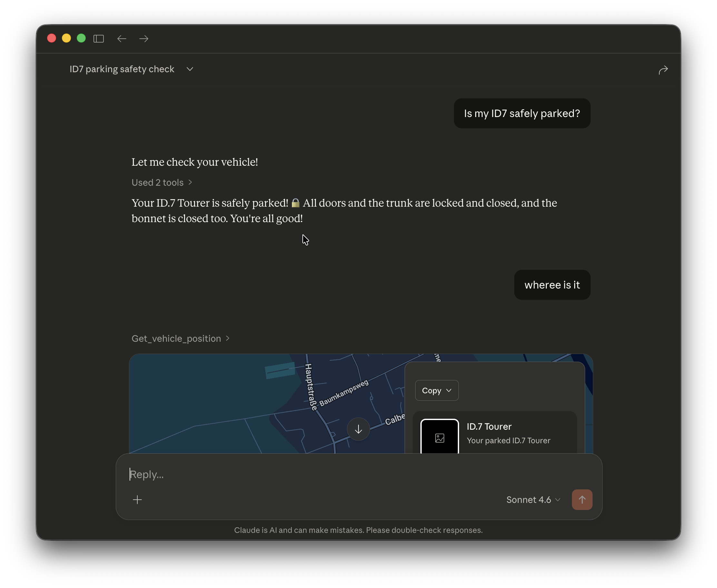
Task: Click the send message arrow button
Action: coord(582,500)
